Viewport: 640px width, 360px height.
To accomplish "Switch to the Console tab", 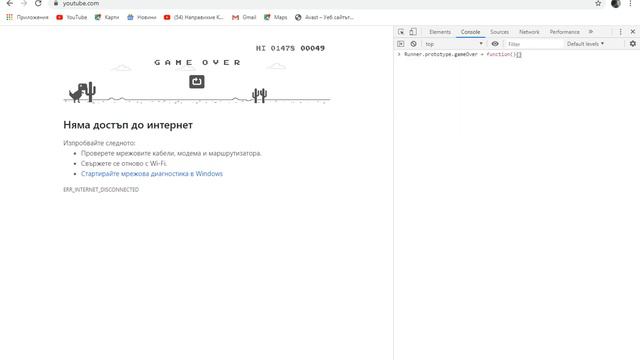I will pyautogui.click(x=470, y=32).
